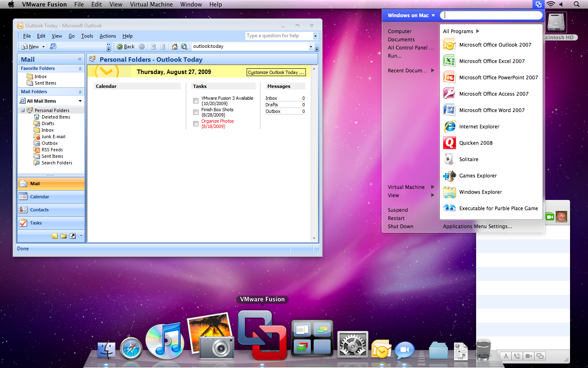Open the All Mail Items dropdown
588x368 pixels.
click(x=80, y=101)
